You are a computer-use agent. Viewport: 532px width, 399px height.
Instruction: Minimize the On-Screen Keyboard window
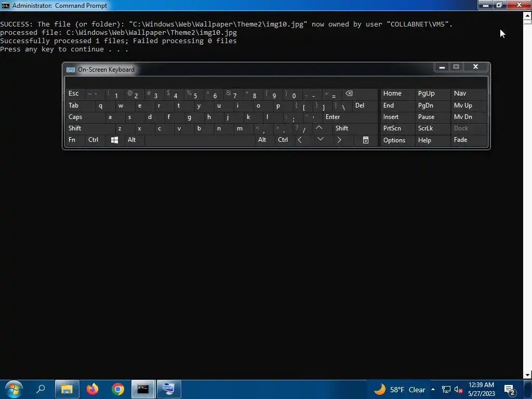pyautogui.click(x=442, y=67)
